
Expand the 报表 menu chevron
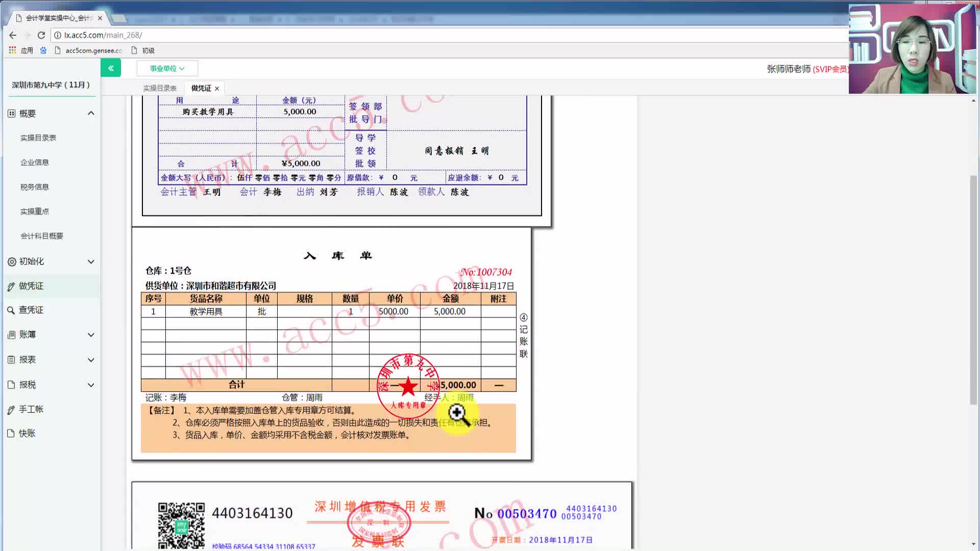pos(91,360)
